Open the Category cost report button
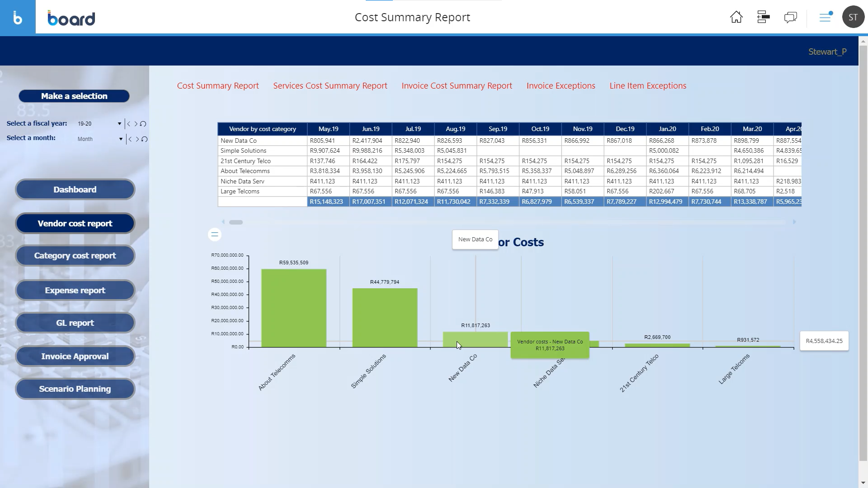The height and width of the screenshot is (488, 868). pos(75,256)
